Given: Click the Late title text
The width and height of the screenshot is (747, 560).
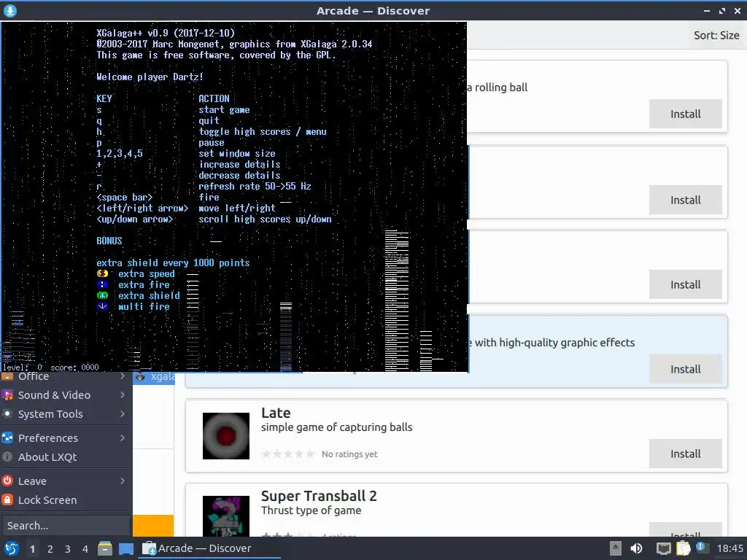Looking at the screenshot, I should (276, 413).
